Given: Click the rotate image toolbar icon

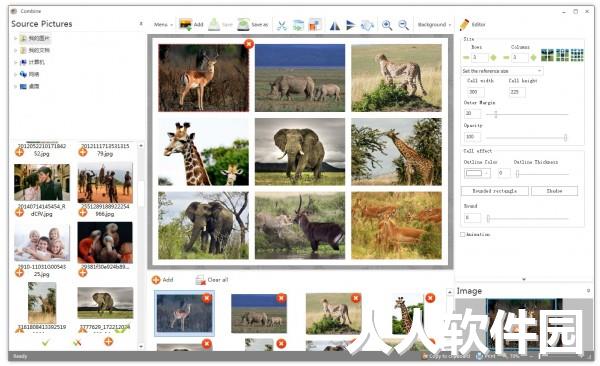Looking at the screenshot, I should [x=367, y=25].
